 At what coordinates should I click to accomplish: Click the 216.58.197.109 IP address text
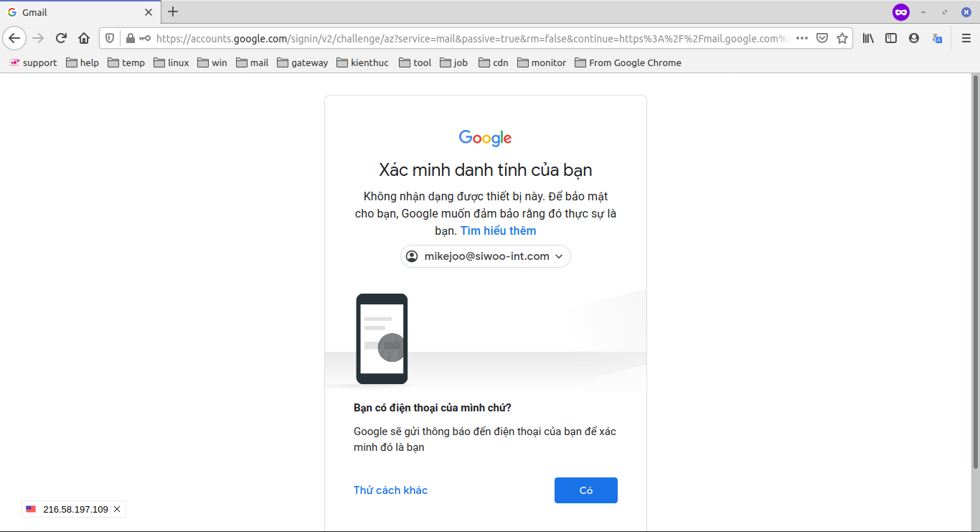click(x=75, y=509)
